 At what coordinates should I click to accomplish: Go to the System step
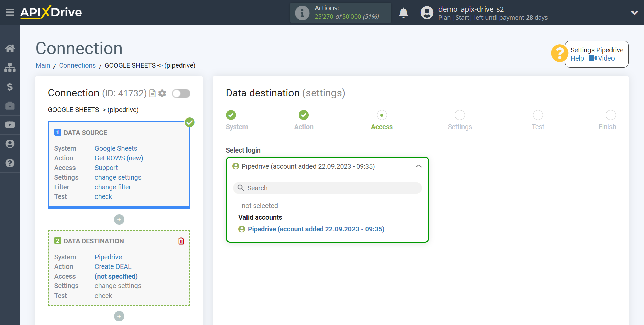click(231, 115)
